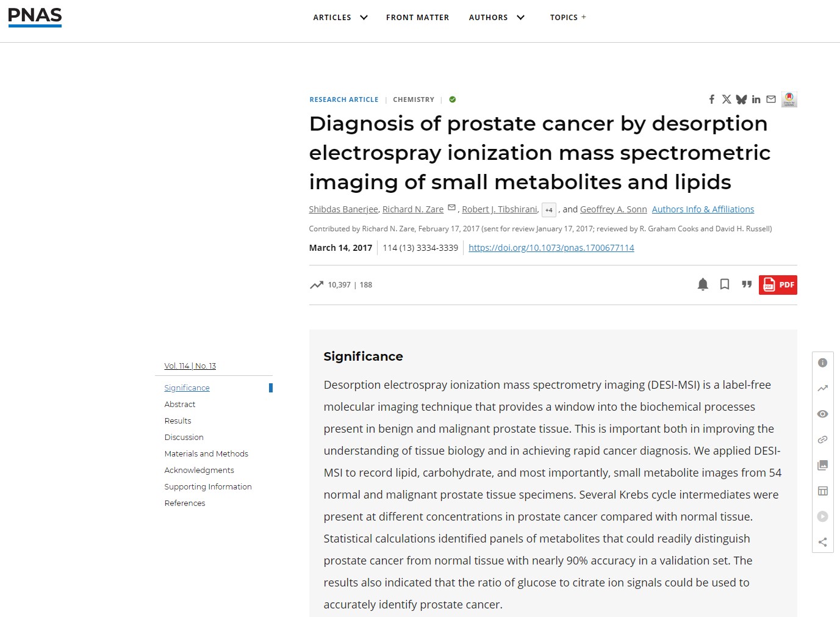Open the Front Matter menu item

coord(417,17)
